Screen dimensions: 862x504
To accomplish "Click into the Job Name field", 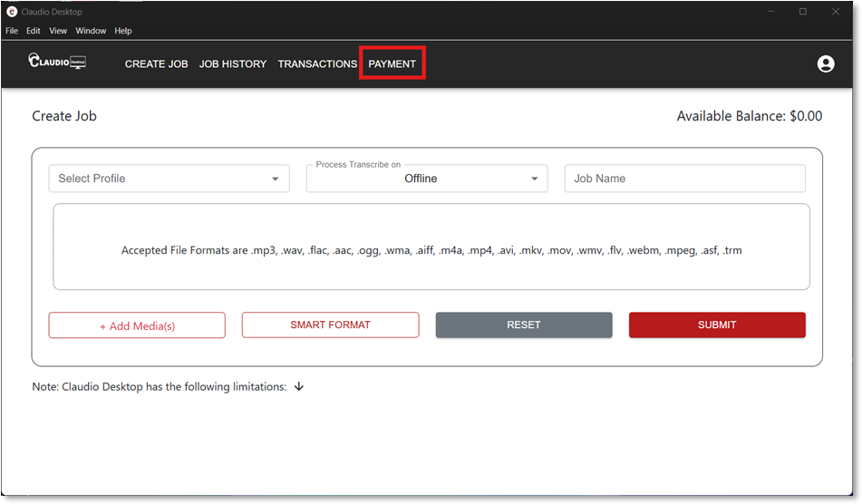I will click(685, 178).
